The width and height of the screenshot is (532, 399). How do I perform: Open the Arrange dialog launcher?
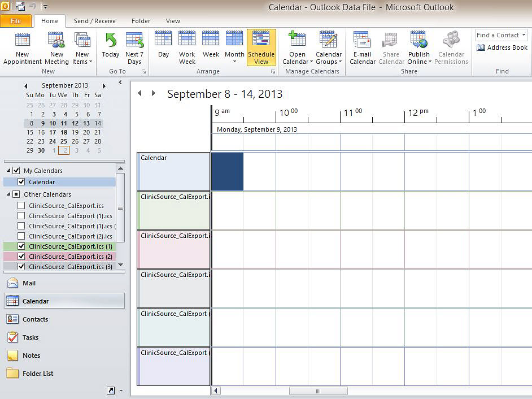273,72
